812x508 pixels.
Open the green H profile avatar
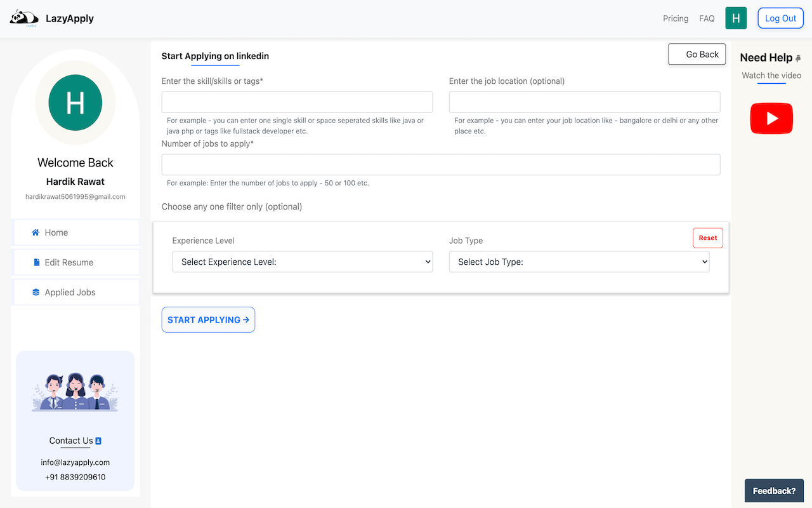tap(736, 18)
